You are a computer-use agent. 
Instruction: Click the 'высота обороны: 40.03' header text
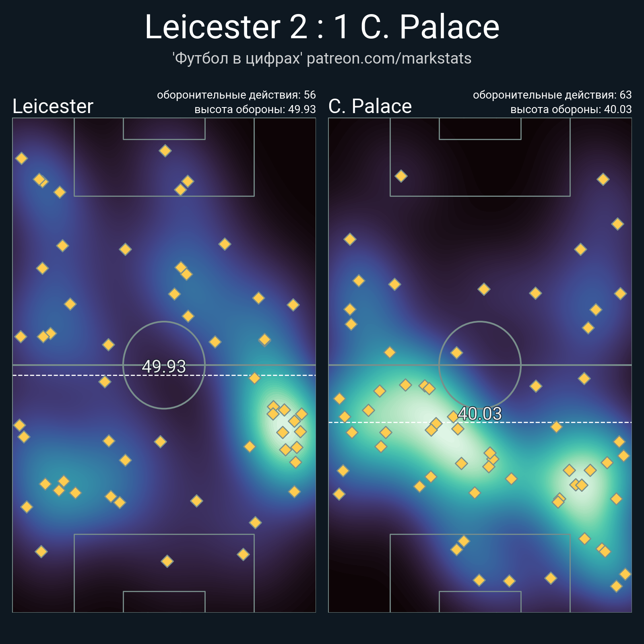[x=571, y=109]
